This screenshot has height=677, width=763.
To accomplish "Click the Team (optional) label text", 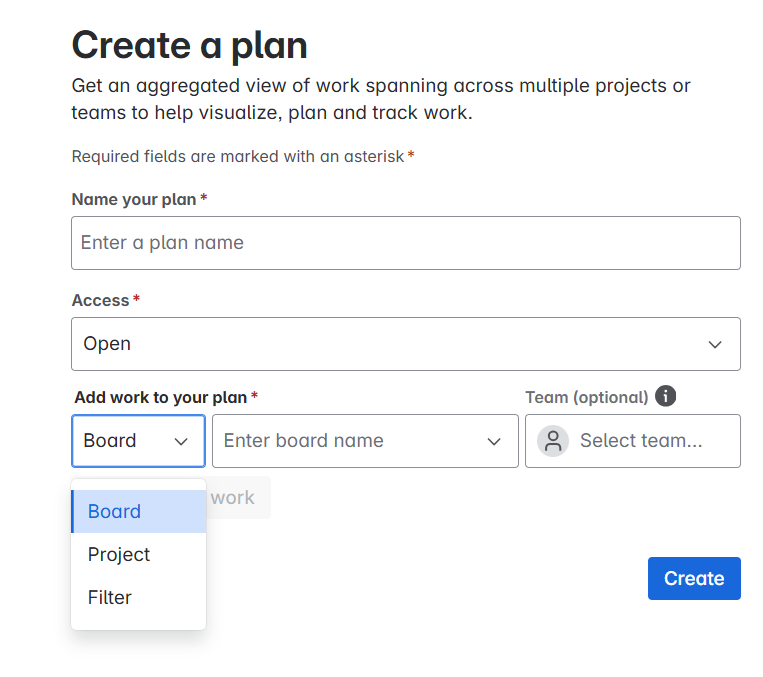I will point(586,397).
